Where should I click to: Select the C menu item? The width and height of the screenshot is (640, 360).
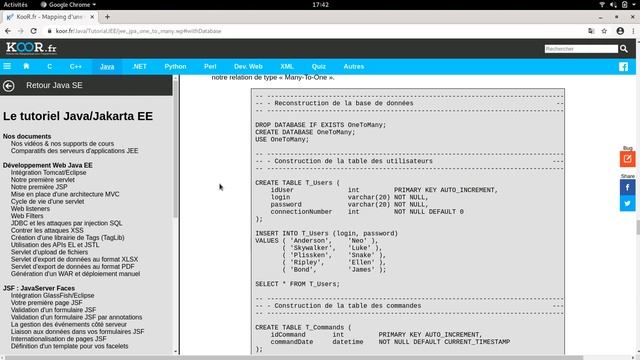[49, 66]
